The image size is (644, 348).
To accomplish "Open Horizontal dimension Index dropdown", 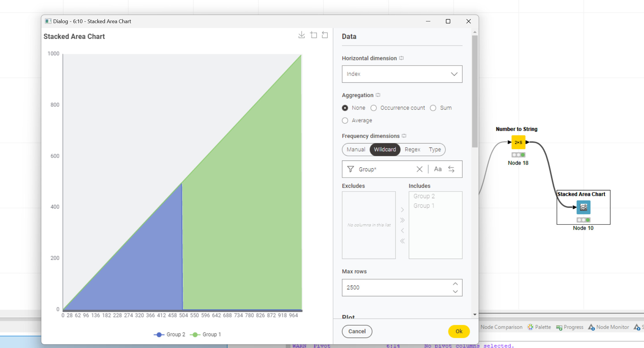I will point(402,74).
